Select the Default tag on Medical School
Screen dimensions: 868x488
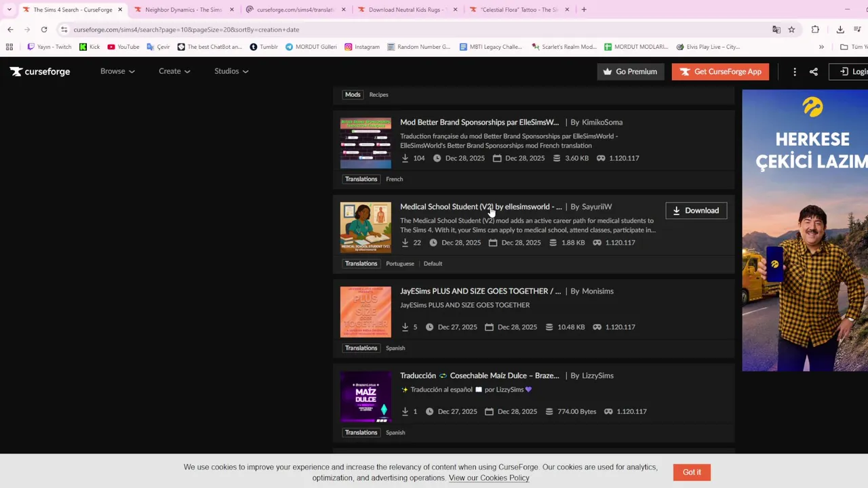pos(433,264)
